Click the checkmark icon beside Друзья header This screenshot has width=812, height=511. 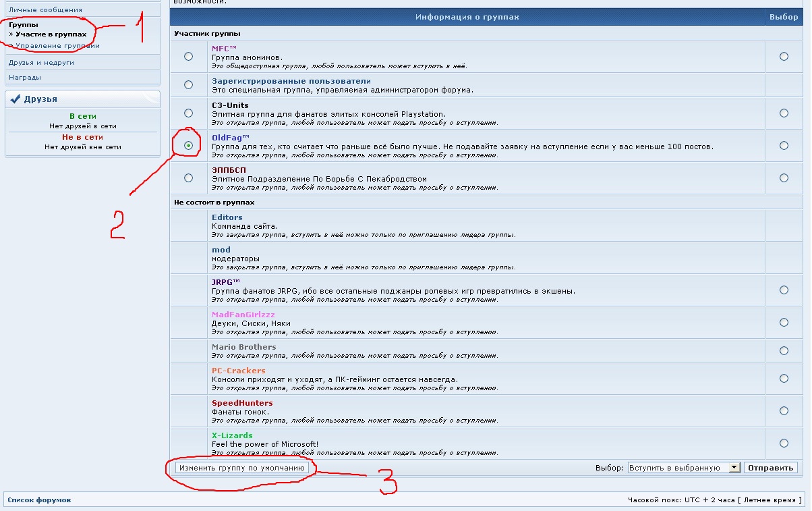click(16, 99)
